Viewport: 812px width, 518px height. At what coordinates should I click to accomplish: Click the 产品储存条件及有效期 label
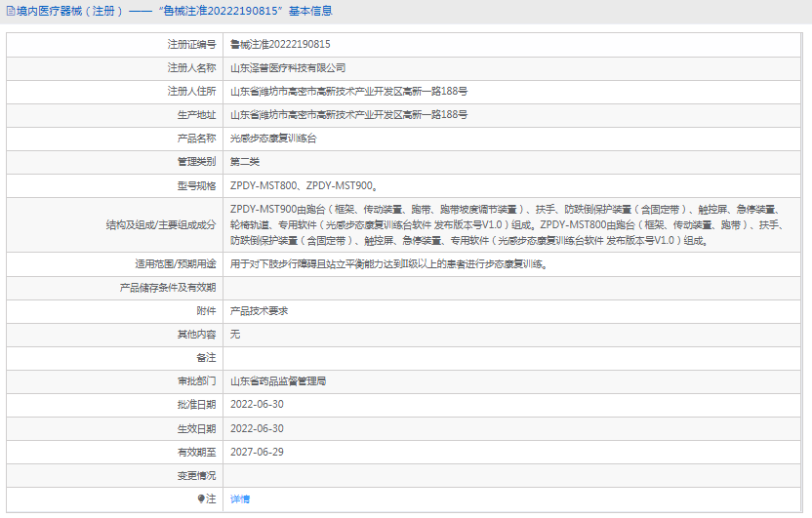pyautogui.click(x=168, y=288)
